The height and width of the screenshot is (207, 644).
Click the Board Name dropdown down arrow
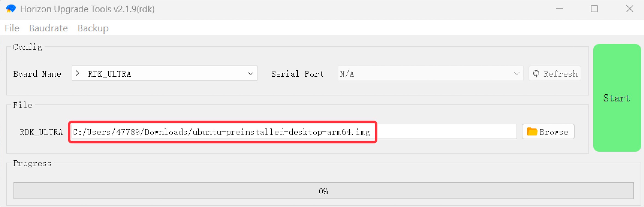click(x=250, y=74)
